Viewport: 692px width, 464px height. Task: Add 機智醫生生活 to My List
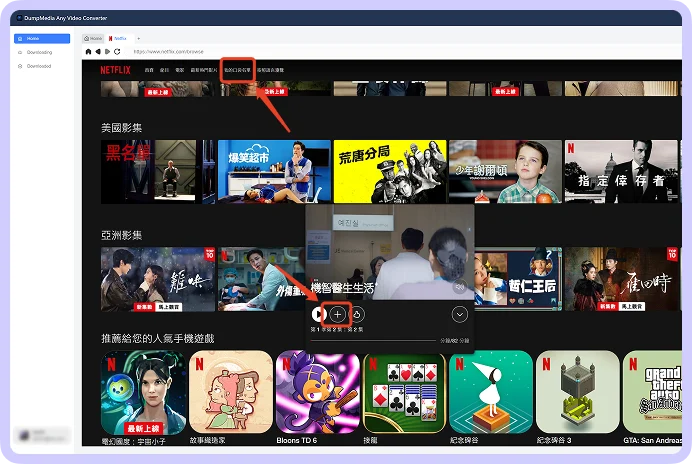tap(338, 314)
